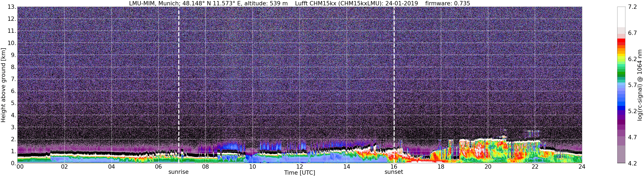644x177 pixels.
Task: Click the plot title with Munich coordinates
Action: click(x=299, y=3)
